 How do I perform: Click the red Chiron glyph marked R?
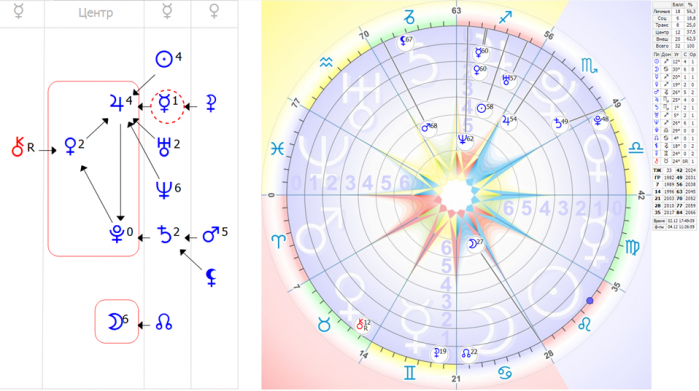tap(17, 147)
